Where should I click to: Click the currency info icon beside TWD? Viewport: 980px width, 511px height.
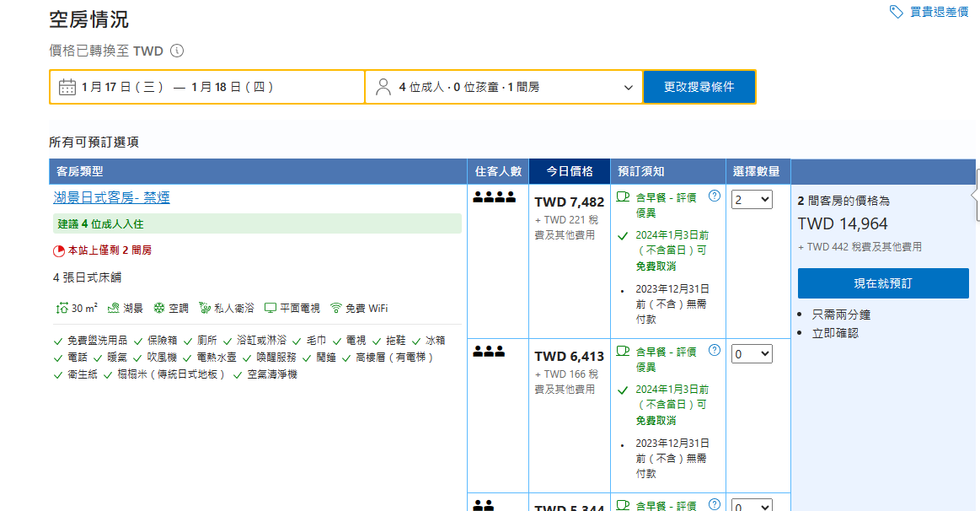pyautogui.click(x=177, y=51)
